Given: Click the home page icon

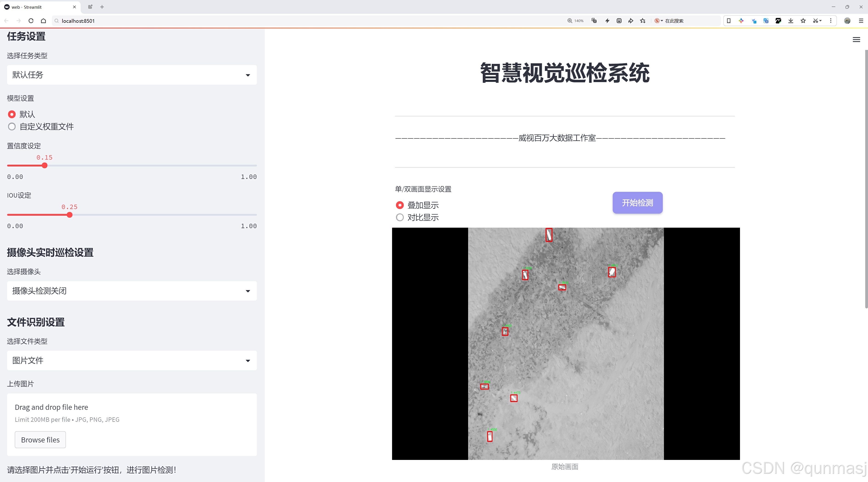Looking at the screenshot, I should (43, 20).
